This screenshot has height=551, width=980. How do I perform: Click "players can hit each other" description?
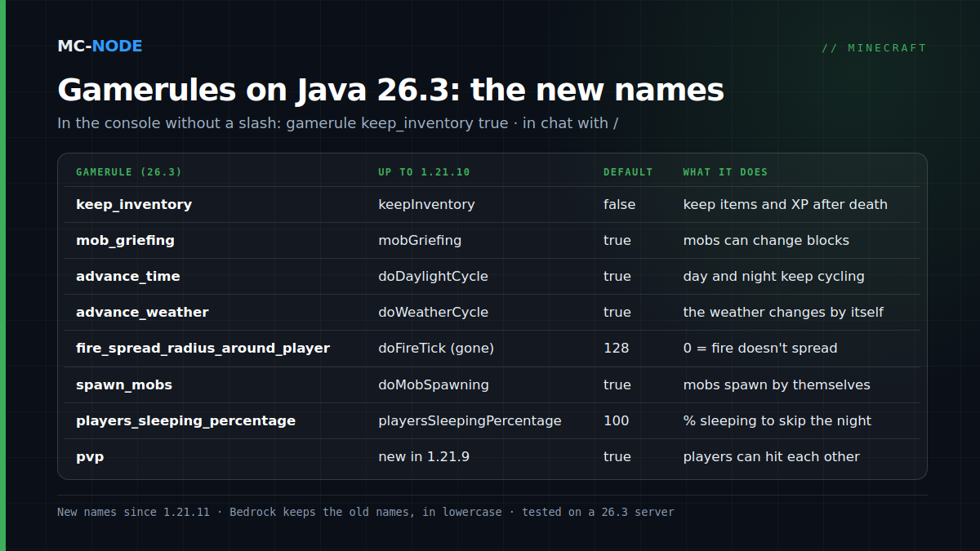click(772, 456)
